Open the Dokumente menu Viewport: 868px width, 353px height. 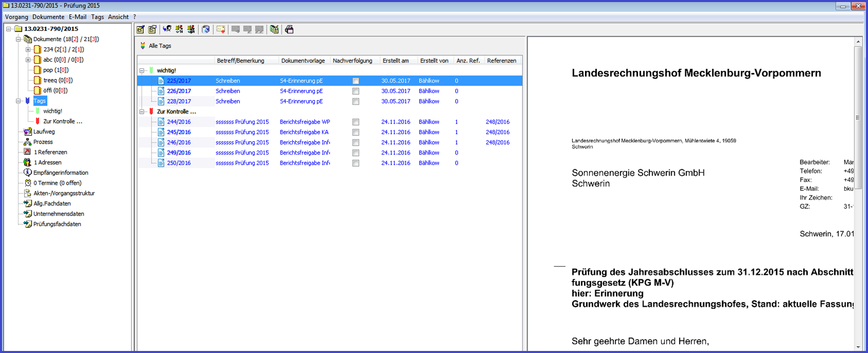(x=48, y=17)
